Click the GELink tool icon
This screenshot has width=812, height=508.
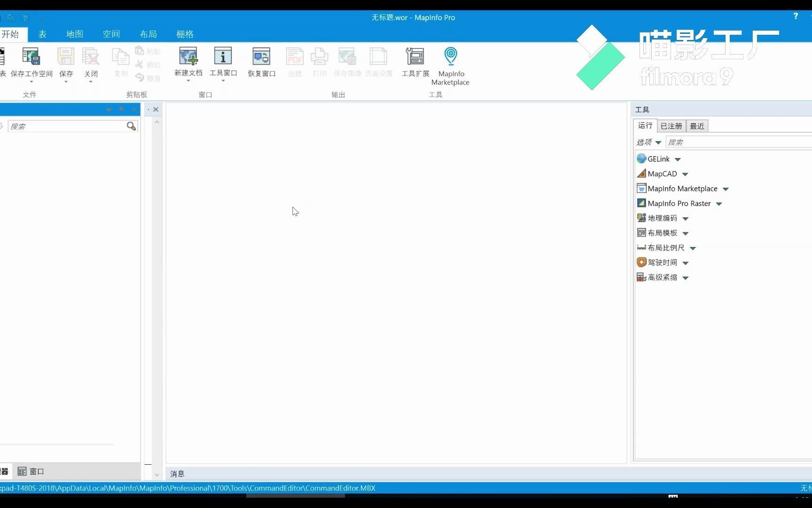pos(641,159)
